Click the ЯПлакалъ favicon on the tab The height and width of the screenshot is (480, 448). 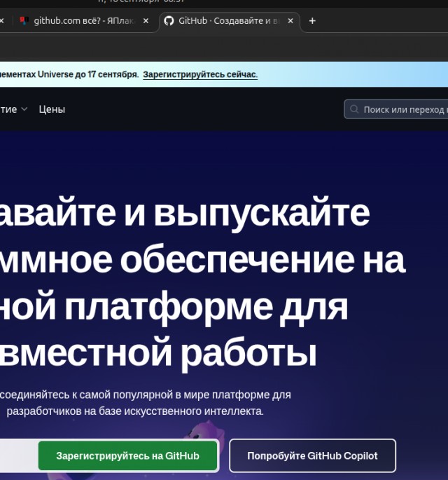[24, 21]
